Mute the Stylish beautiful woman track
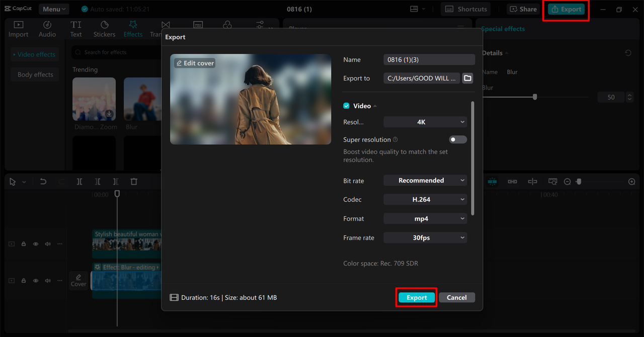 [48, 244]
